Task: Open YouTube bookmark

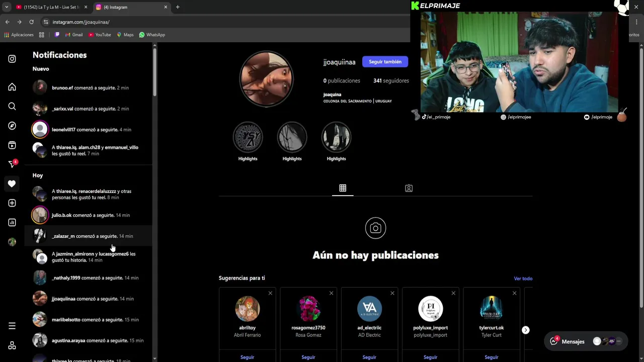Action: 100,35
